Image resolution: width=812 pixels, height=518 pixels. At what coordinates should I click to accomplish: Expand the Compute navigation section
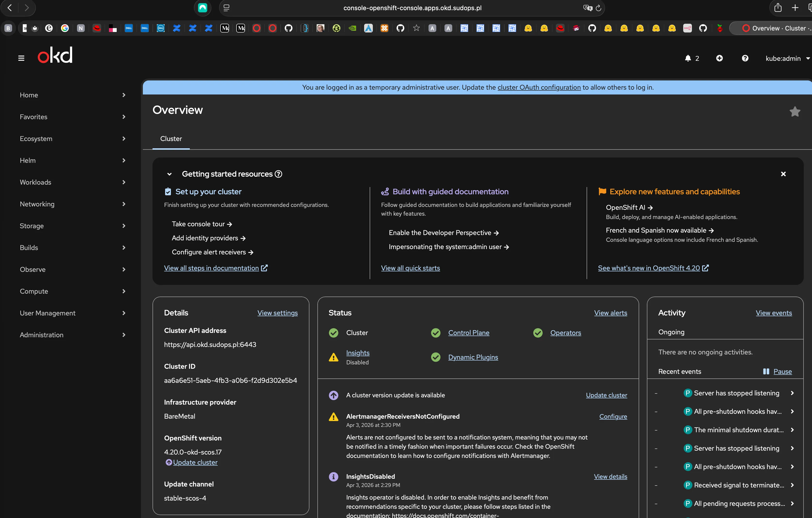pos(72,291)
